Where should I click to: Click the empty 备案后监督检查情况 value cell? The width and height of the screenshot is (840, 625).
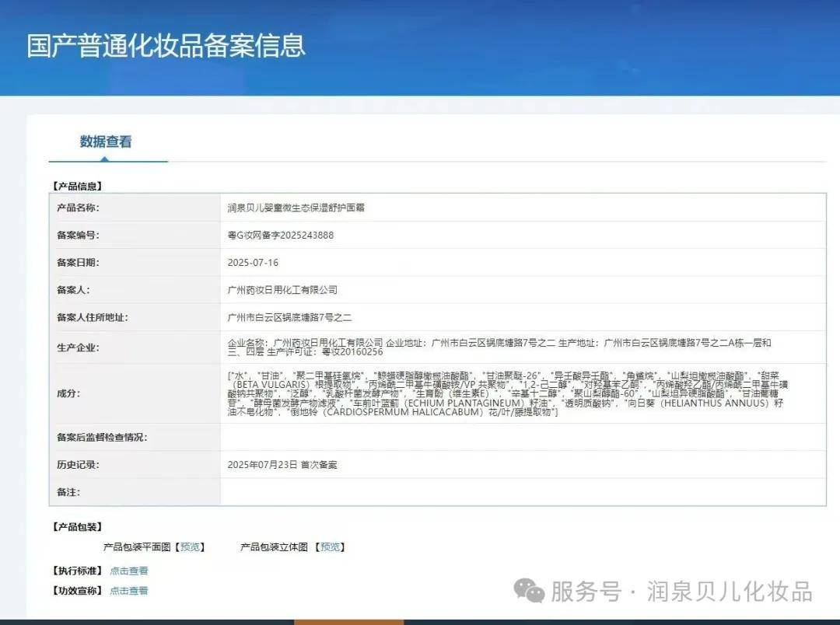point(521,437)
